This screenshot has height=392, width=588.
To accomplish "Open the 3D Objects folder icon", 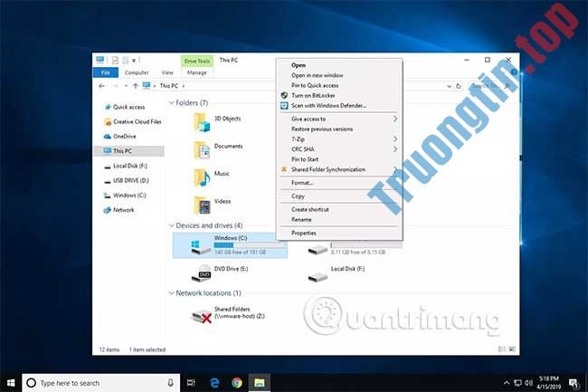I will click(202, 122).
